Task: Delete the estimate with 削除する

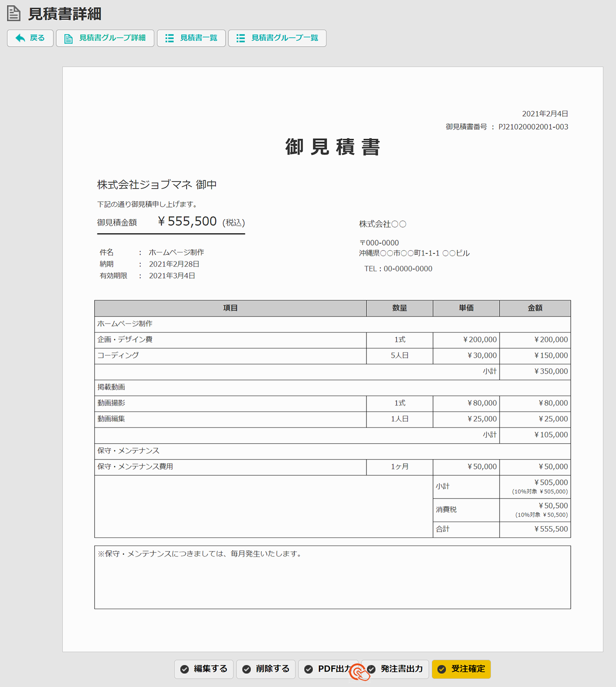Action: click(266, 669)
